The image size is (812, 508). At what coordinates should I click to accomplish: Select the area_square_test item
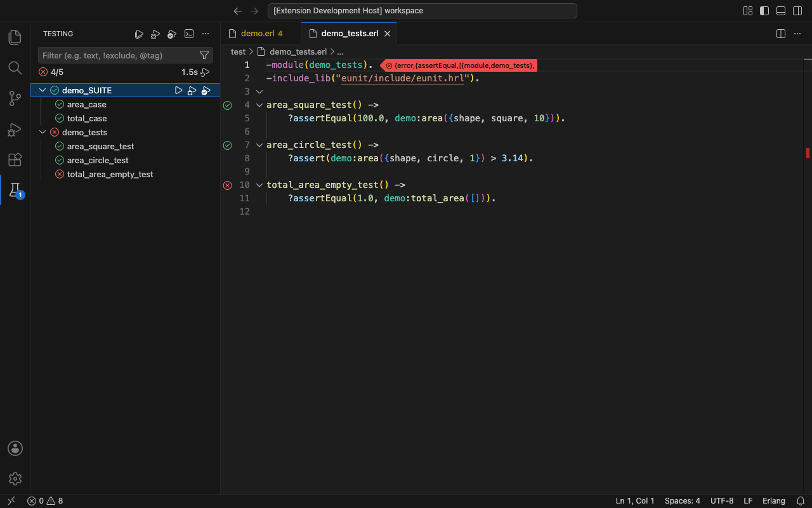click(x=101, y=147)
